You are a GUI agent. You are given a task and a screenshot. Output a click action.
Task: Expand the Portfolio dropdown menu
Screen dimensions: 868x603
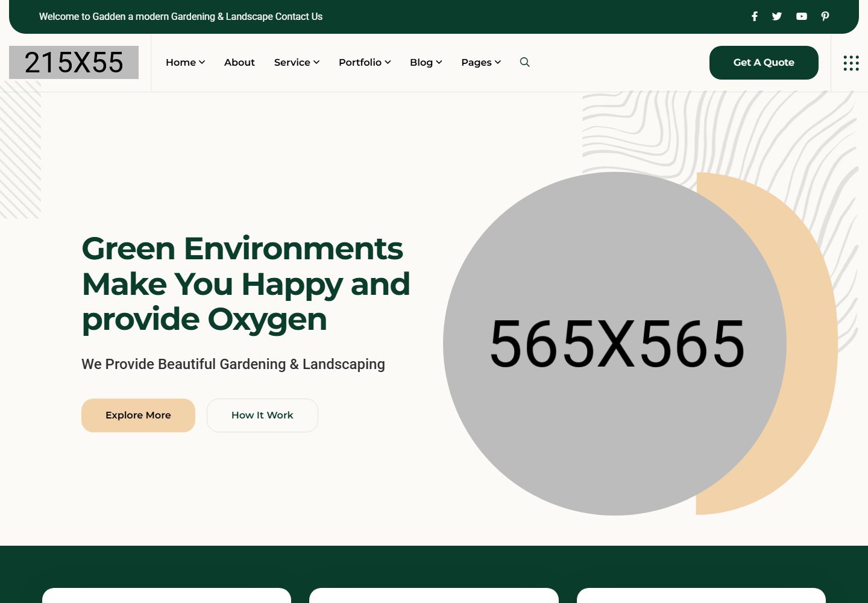point(365,62)
